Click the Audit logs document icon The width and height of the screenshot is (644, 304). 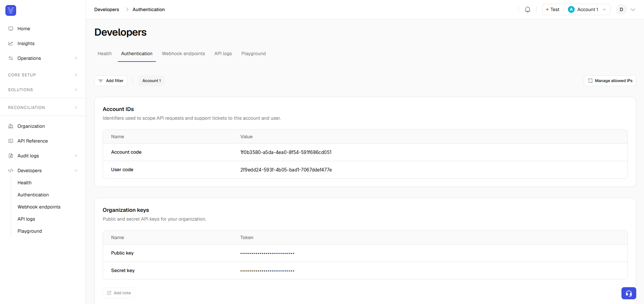[x=11, y=156]
